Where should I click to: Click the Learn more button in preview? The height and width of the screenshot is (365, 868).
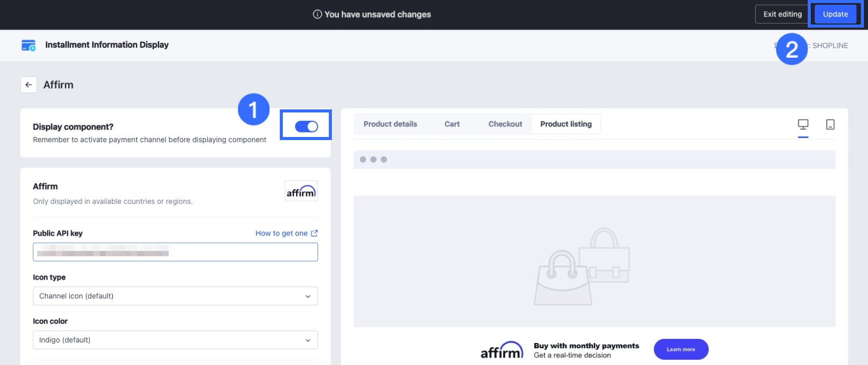click(681, 349)
